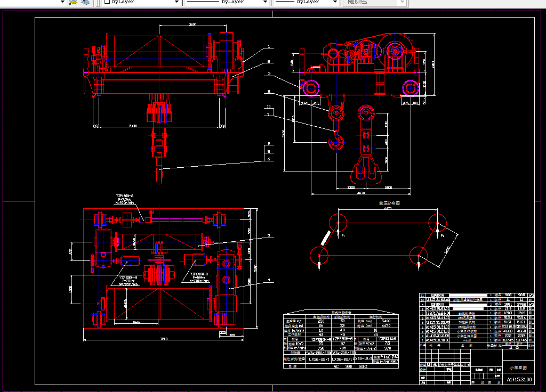The image size is (546, 392).
Task: Select part code A1415.31.62.00 in parts list
Action: (x=437, y=299)
